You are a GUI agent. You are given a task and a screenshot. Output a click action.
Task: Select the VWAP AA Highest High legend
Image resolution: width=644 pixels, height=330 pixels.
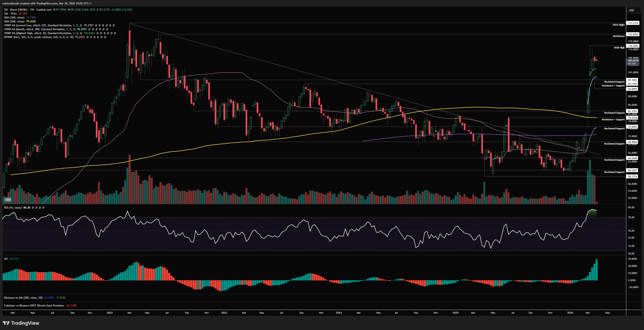pos(42,33)
